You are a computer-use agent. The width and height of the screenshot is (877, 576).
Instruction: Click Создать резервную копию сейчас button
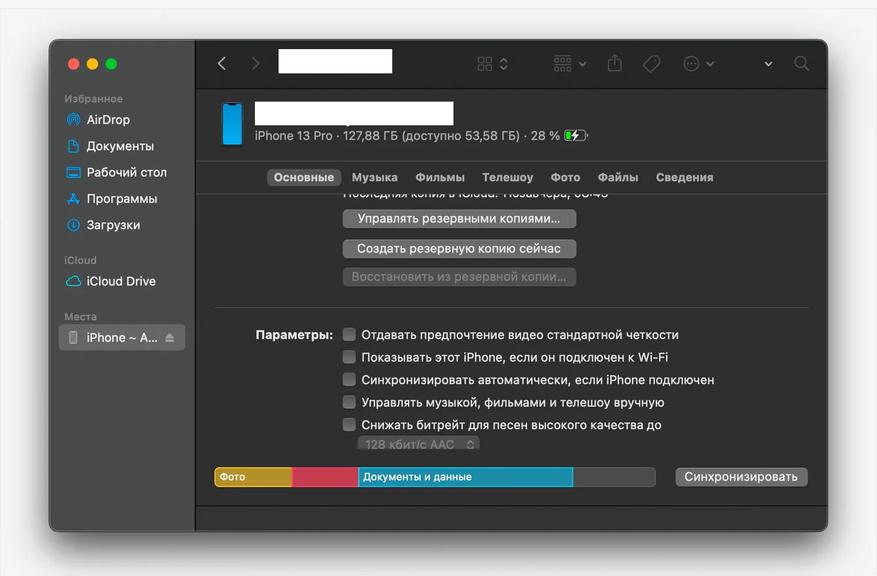tap(459, 249)
